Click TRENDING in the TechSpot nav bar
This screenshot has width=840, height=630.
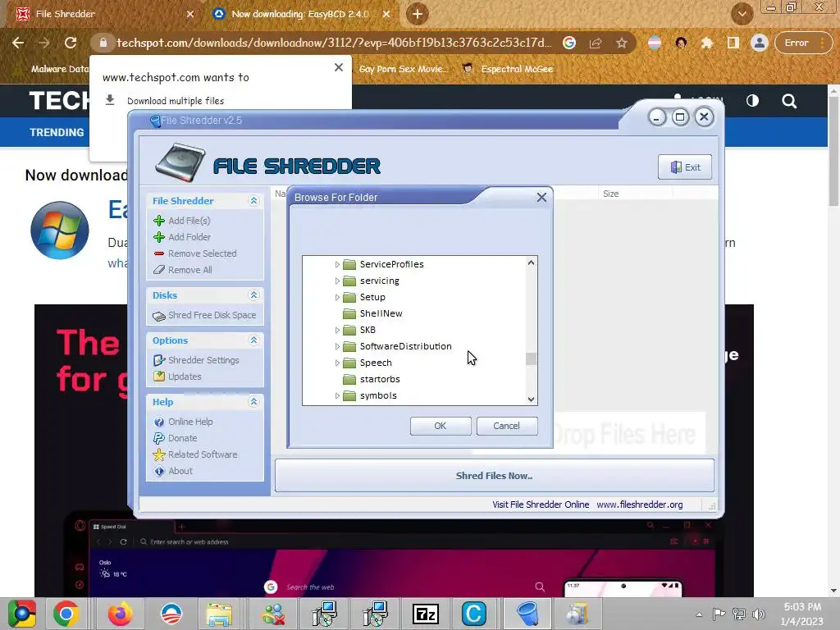(x=57, y=132)
